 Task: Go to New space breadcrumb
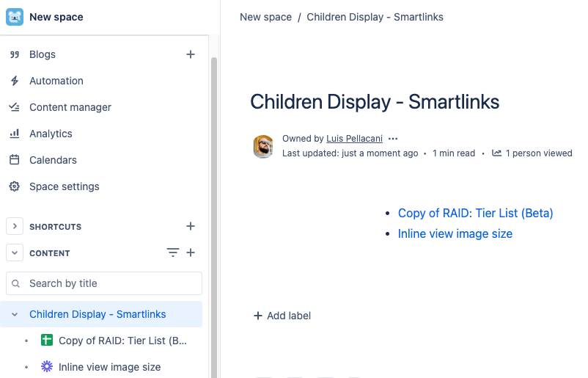tap(265, 17)
